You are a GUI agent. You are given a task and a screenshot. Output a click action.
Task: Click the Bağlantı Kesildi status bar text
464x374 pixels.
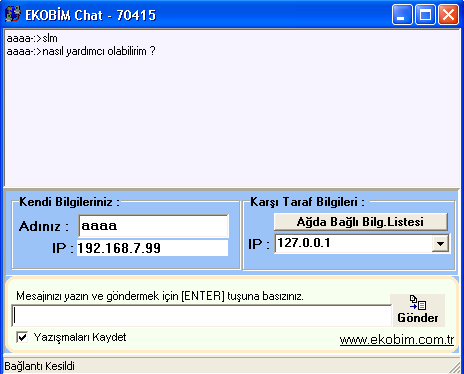[40, 366]
